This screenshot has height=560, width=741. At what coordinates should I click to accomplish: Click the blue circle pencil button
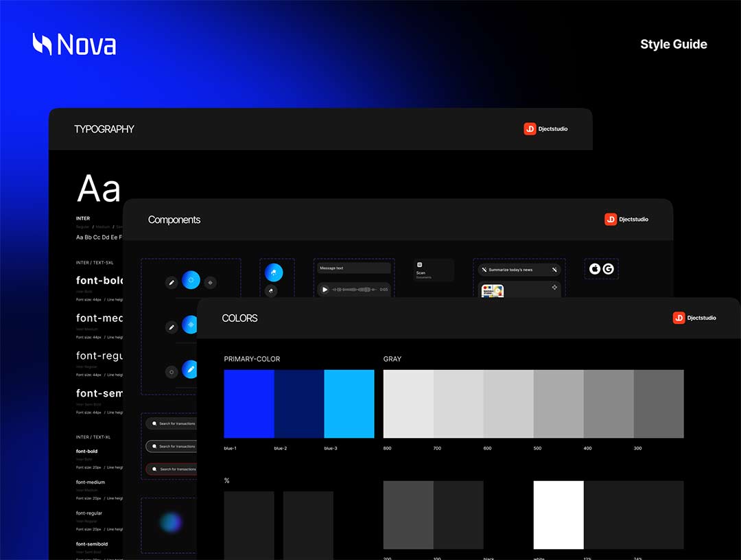191,370
